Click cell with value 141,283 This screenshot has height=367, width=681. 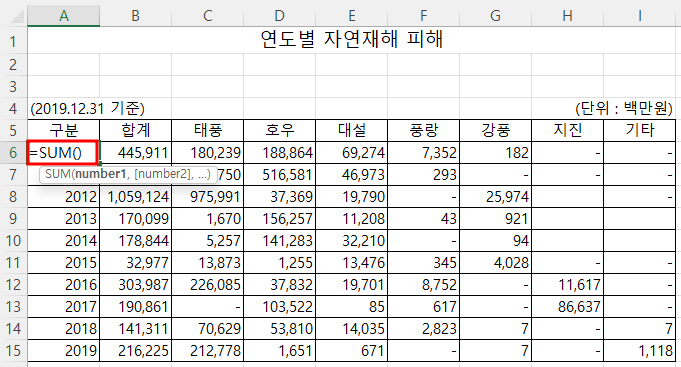pyautogui.click(x=280, y=241)
